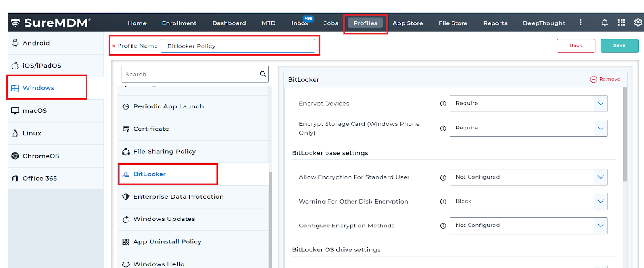Screen dimensions: 644x268
Task: Click the search magnifier icon
Action: pos(263,74)
